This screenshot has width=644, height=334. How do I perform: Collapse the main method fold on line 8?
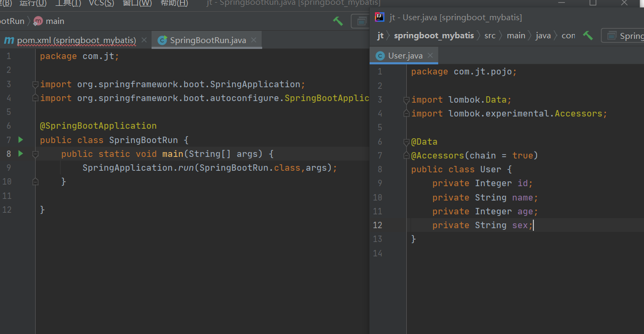pyautogui.click(x=35, y=154)
